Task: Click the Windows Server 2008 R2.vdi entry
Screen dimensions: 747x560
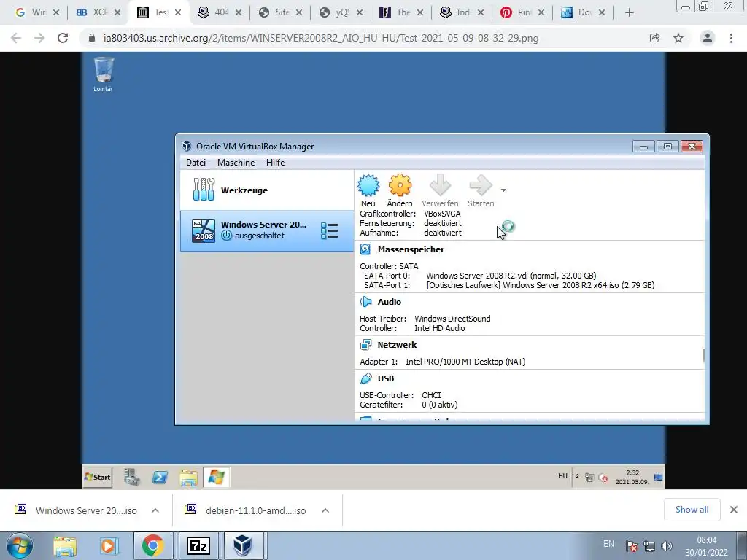Action: pos(511,276)
